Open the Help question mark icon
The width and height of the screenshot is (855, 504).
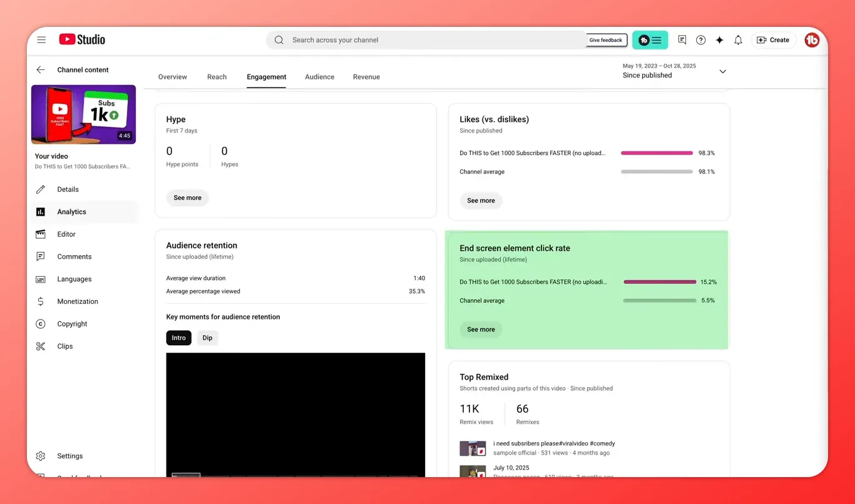[701, 40]
